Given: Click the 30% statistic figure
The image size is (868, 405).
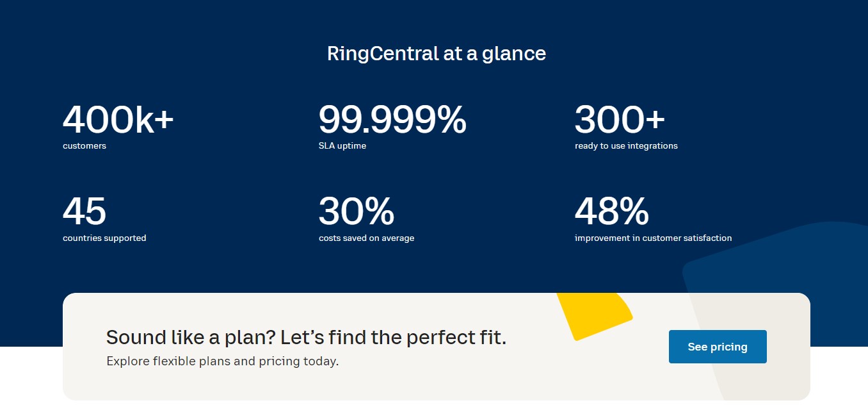Looking at the screenshot, I should 356,211.
